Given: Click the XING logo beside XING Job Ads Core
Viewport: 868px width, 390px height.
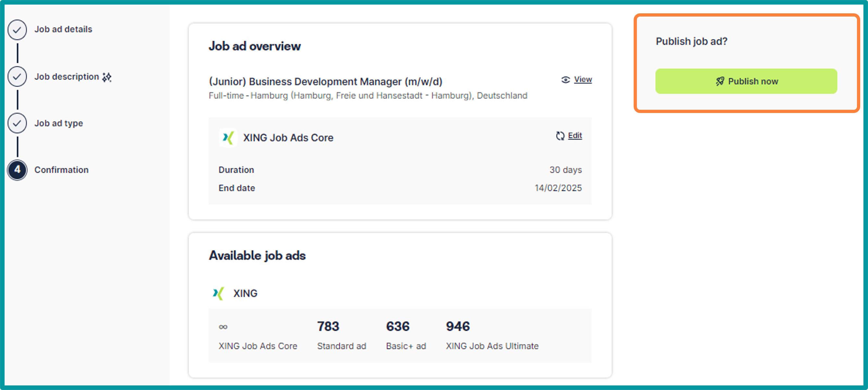Looking at the screenshot, I should click(228, 138).
